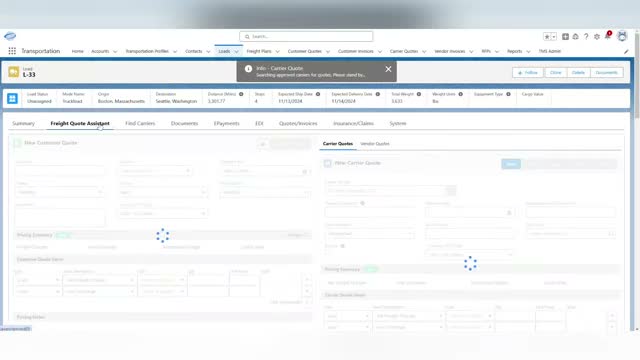Toggle the New Carrier Quote checkbox

(327, 163)
